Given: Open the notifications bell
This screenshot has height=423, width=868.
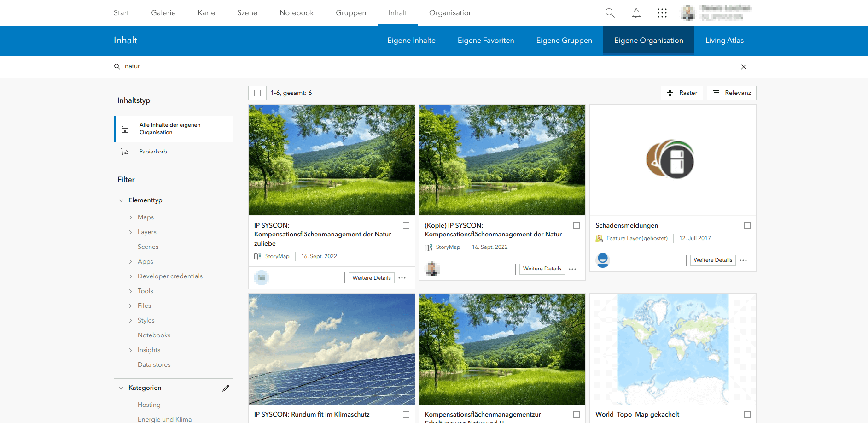Looking at the screenshot, I should pos(636,13).
